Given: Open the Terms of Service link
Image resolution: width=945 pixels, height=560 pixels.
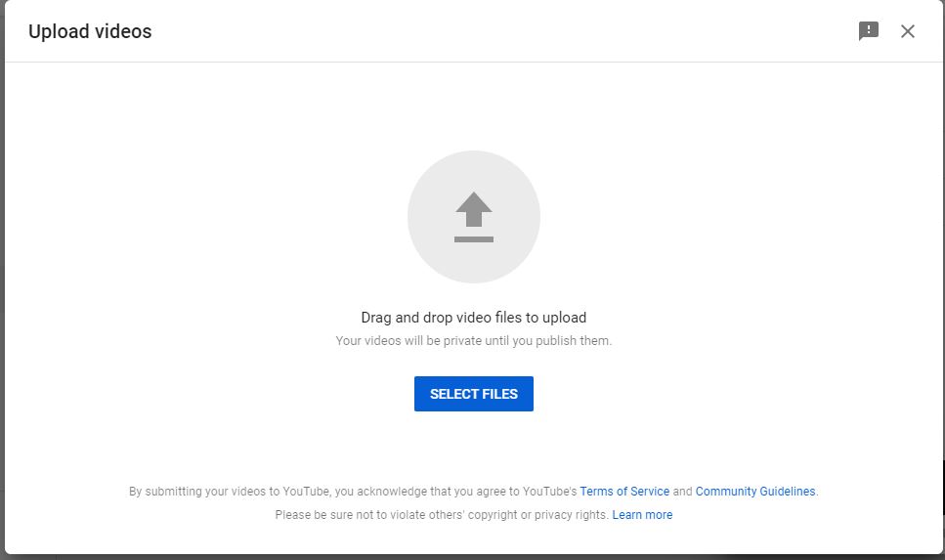Looking at the screenshot, I should click(x=624, y=492).
